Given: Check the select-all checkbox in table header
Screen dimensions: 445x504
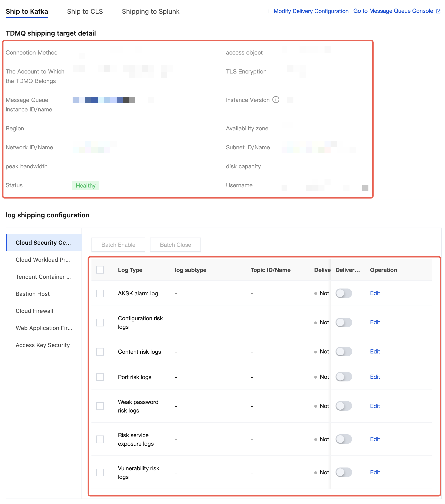Looking at the screenshot, I should point(100,270).
